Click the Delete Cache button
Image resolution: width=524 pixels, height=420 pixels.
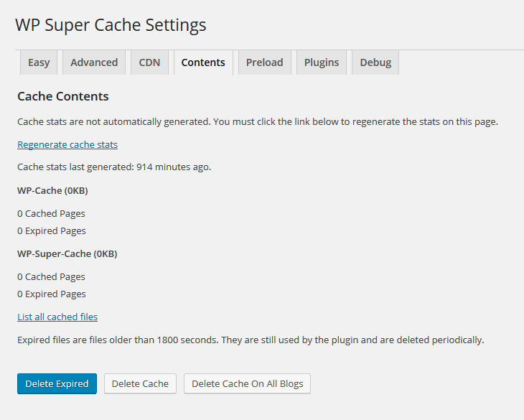coord(140,383)
